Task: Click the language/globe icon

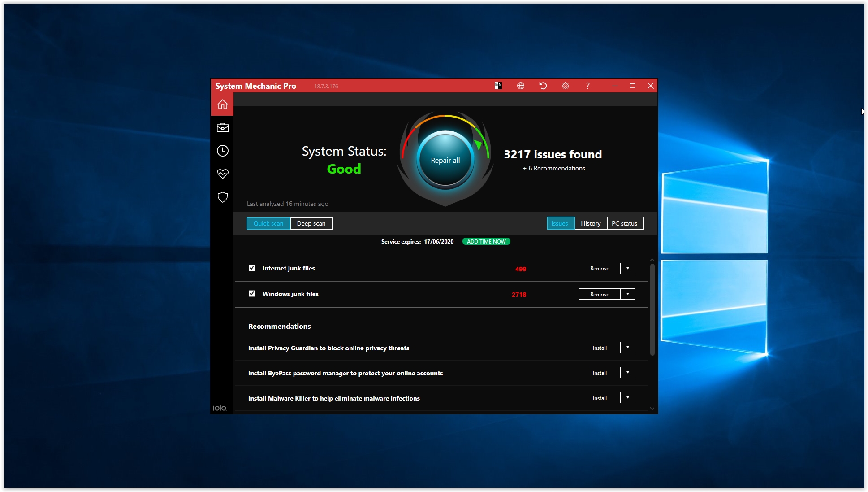Action: coord(520,85)
